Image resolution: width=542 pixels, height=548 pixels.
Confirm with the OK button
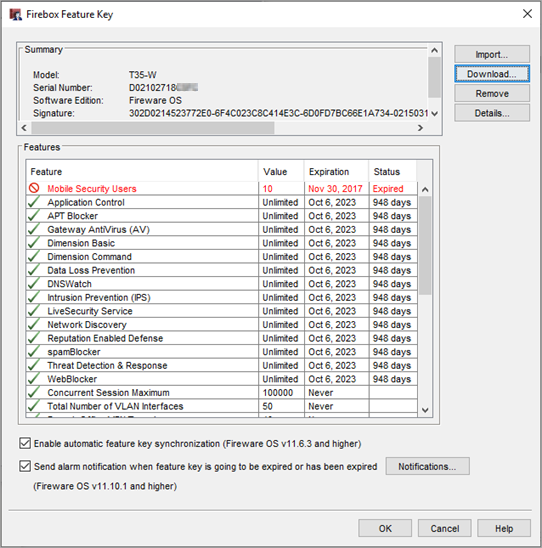(x=385, y=528)
